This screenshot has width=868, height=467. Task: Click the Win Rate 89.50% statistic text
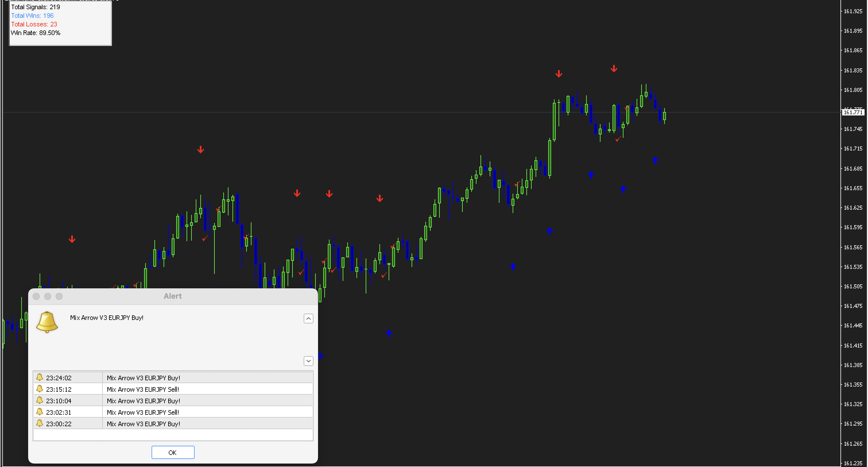(36, 33)
